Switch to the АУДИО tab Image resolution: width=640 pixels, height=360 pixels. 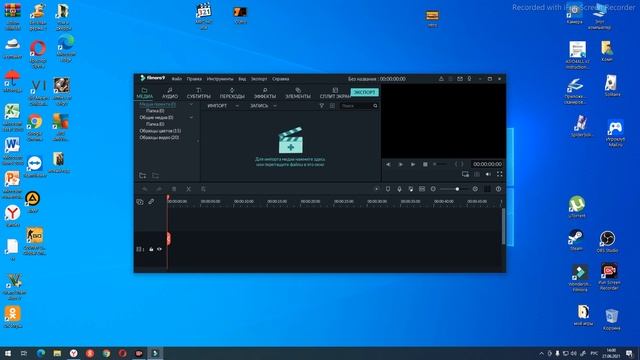pyautogui.click(x=170, y=93)
